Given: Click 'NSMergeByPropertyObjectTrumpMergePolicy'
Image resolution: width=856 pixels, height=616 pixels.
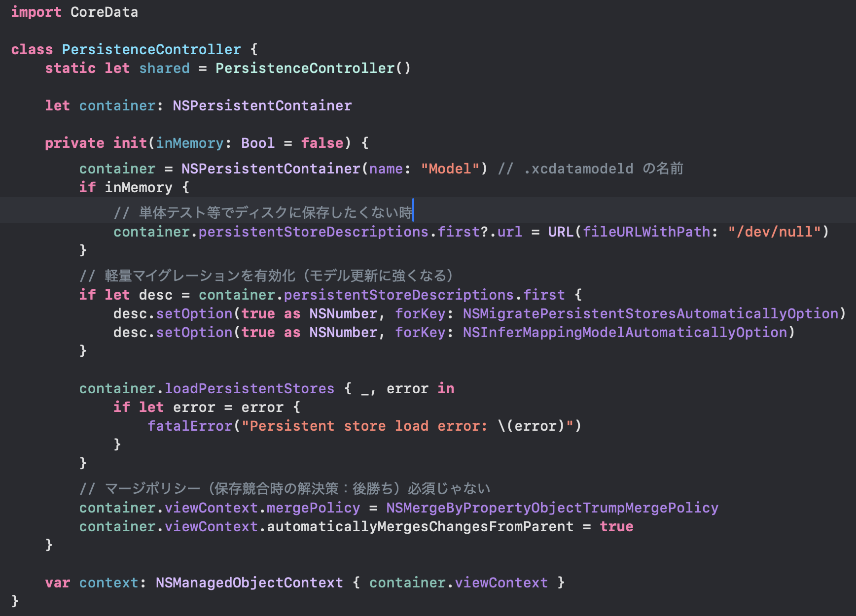Looking at the screenshot, I should click(x=552, y=508).
